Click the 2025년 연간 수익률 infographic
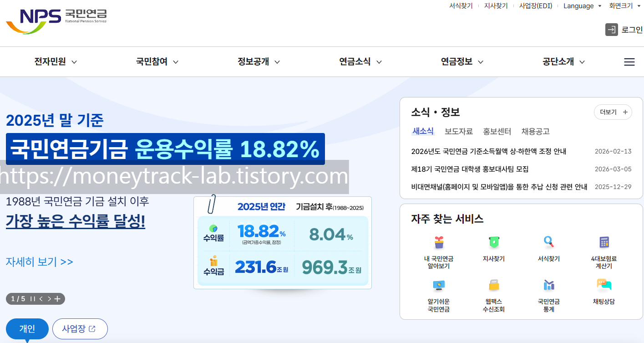Screen dimensions: 644x343 point(283,242)
